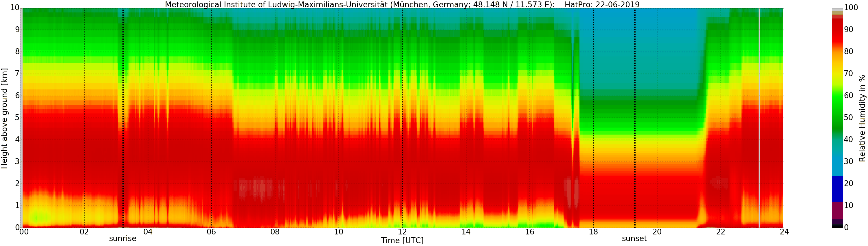Click the red 90% band in the colorbar
Viewport: 868px width, 246px height.
(837, 30)
